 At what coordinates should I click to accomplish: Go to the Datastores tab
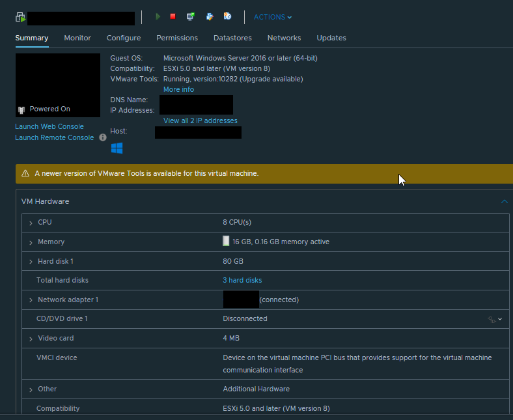232,38
